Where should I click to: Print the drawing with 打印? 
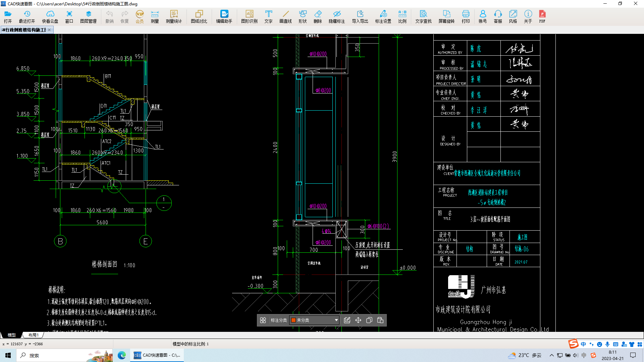pyautogui.click(x=466, y=16)
